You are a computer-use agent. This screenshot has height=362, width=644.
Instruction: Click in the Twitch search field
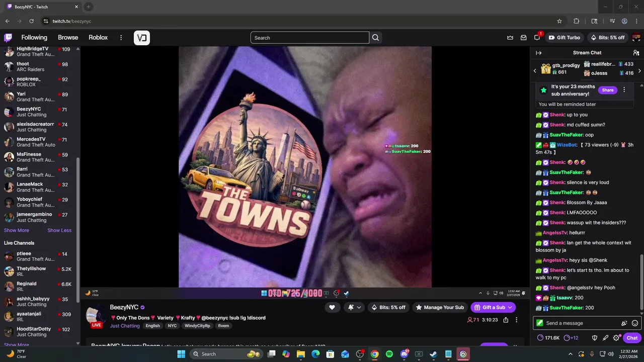(309, 38)
